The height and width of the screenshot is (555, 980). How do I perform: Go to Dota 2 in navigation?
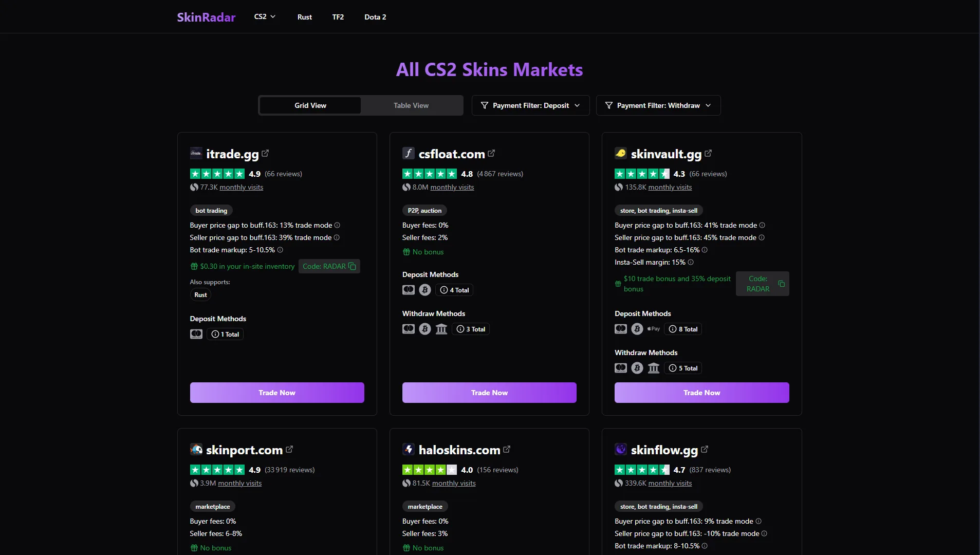click(375, 17)
